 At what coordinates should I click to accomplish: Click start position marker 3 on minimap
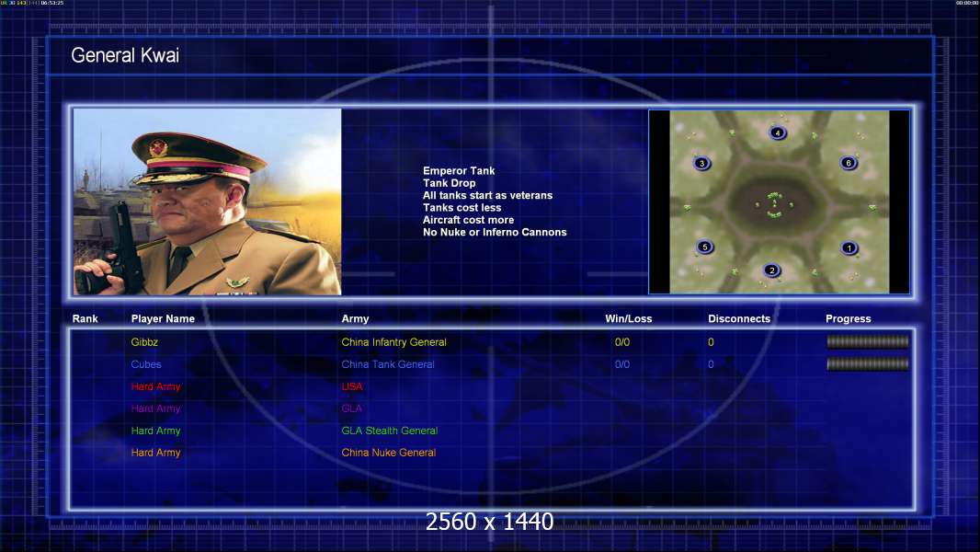[701, 164]
